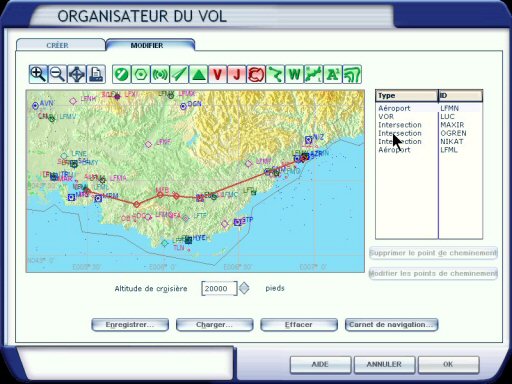Toggle Victor airways red V icon
512x384 pixels.
pyautogui.click(x=218, y=74)
